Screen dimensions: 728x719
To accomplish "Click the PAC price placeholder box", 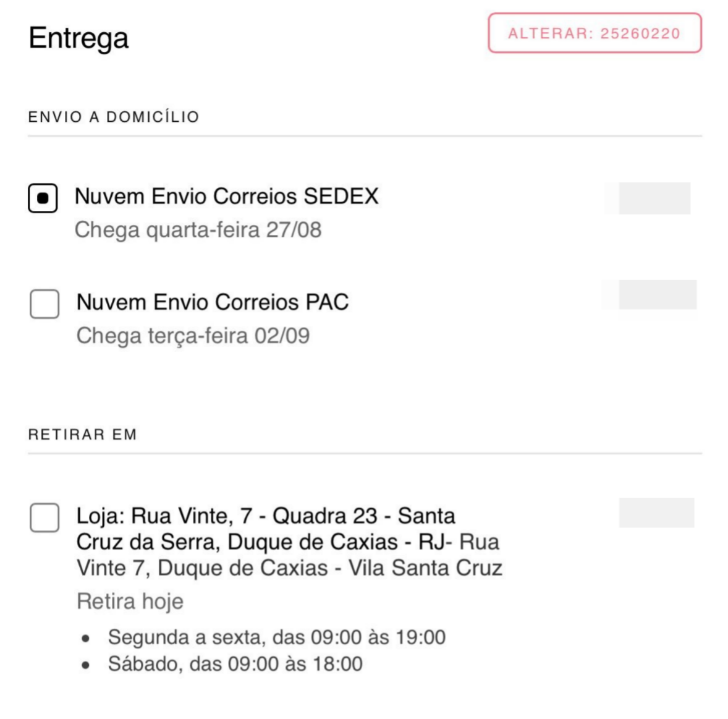I will click(658, 294).
